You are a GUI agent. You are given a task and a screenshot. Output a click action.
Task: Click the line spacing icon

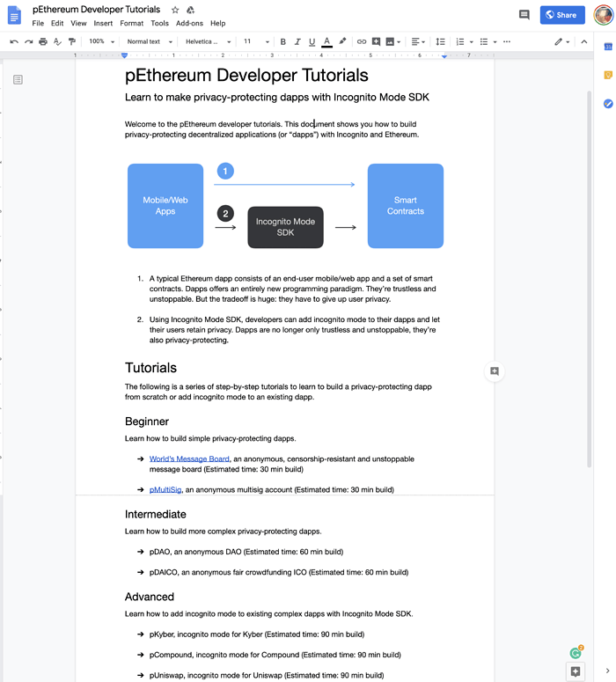tap(440, 41)
